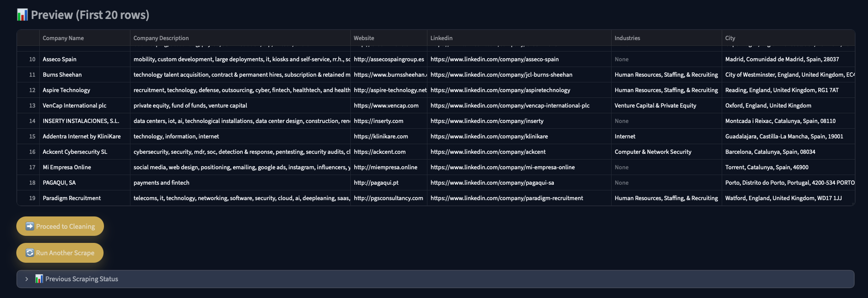Select the Barcelona, Catalunya, Spain, 08034 cell

coord(788,152)
